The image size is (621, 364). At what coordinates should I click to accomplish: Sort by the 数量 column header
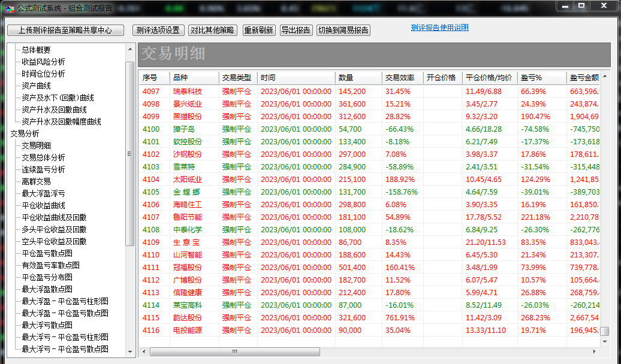point(358,78)
